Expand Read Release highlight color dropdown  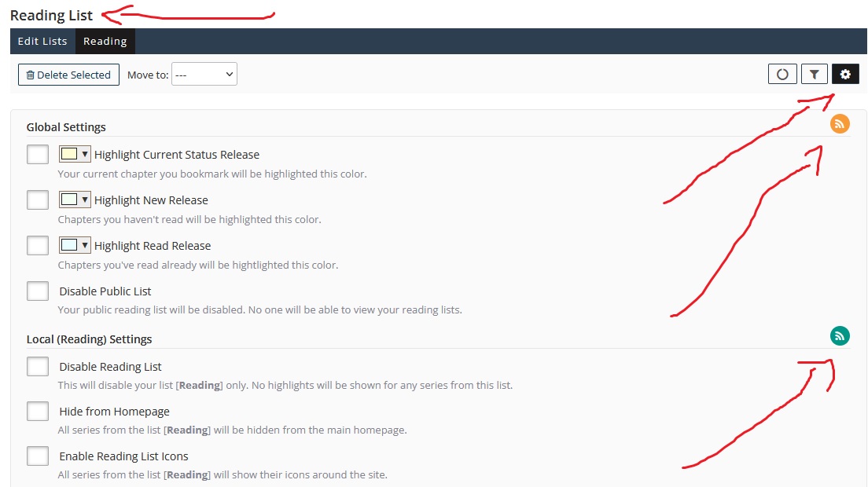pyautogui.click(x=75, y=246)
